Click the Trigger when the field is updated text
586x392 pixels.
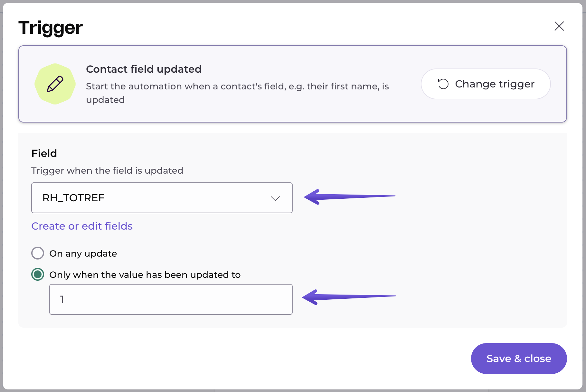coord(107,170)
